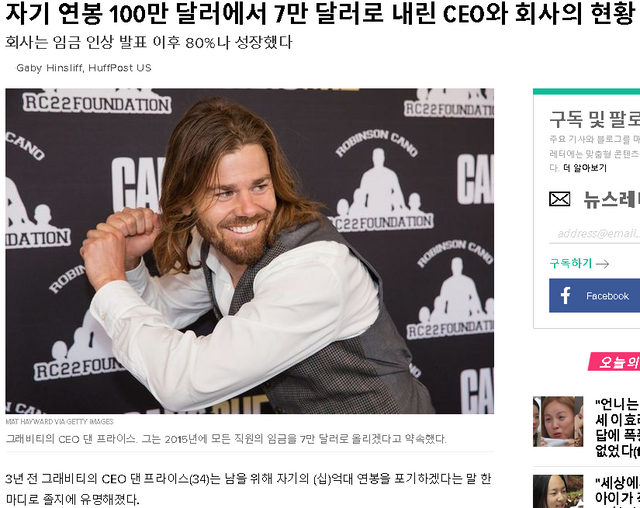Click the address@email input field

coord(594,233)
